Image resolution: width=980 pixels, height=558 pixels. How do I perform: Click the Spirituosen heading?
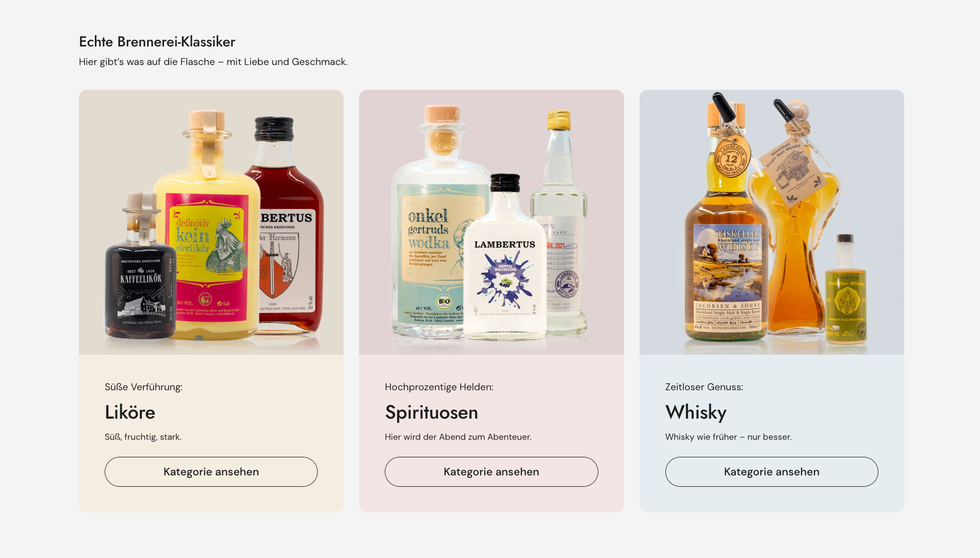coord(431,412)
